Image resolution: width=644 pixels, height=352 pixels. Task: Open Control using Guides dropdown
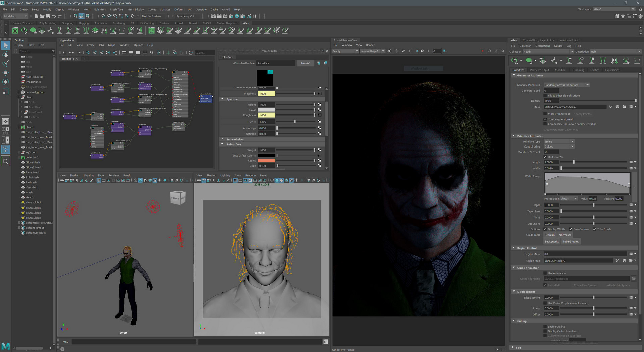pos(559,146)
